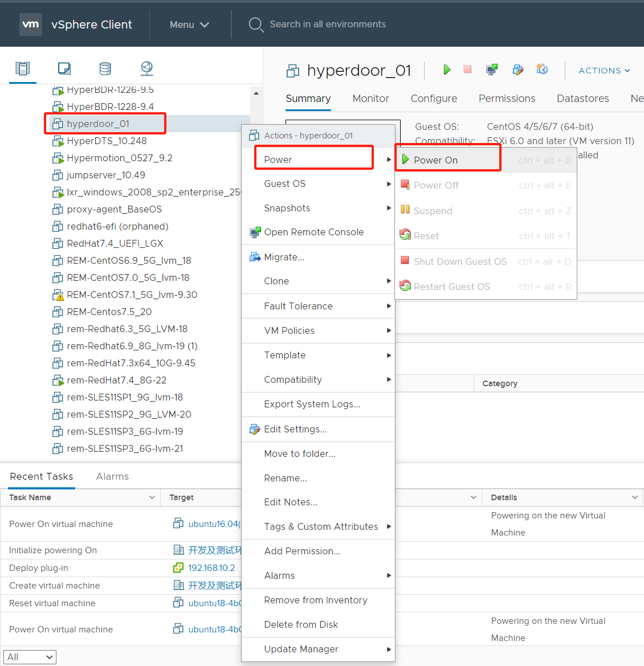Open the Menu dropdown
644x666 pixels.
coord(189,24)
